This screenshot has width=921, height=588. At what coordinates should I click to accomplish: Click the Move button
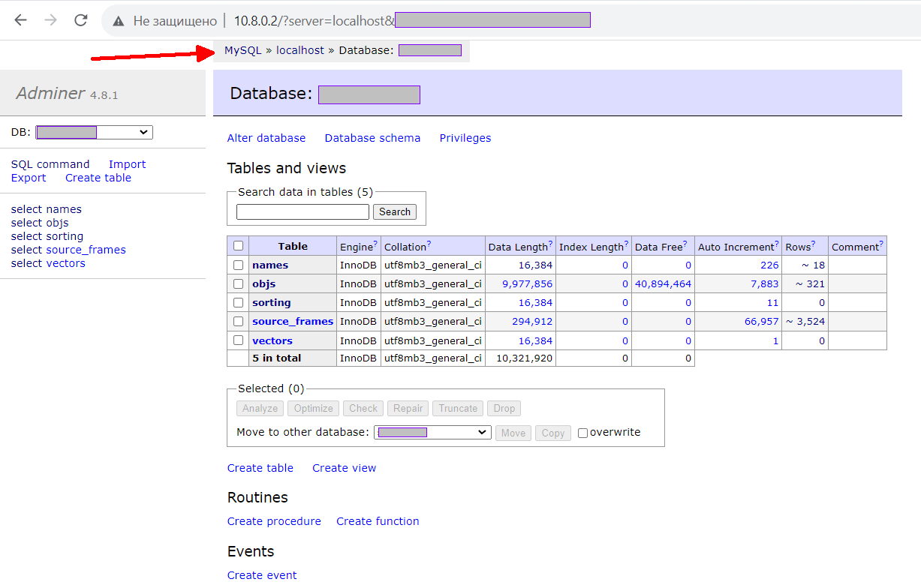click(x=513, y=433)
